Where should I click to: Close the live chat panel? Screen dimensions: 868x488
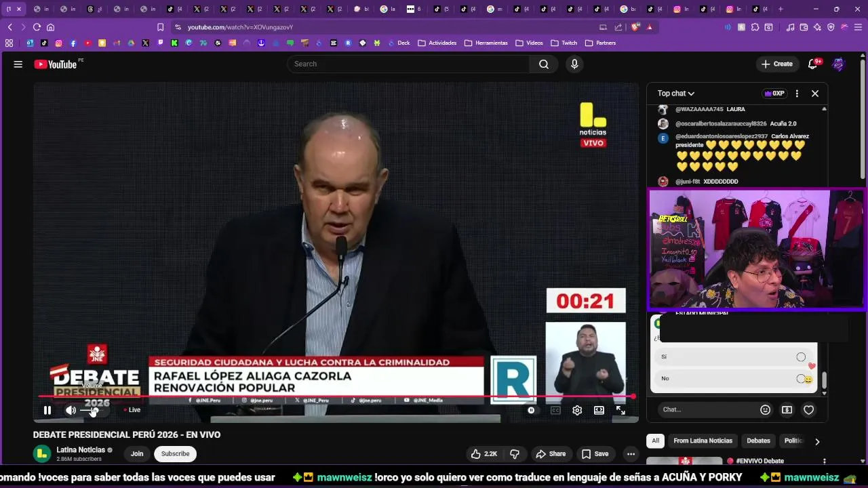click(815, 94)
